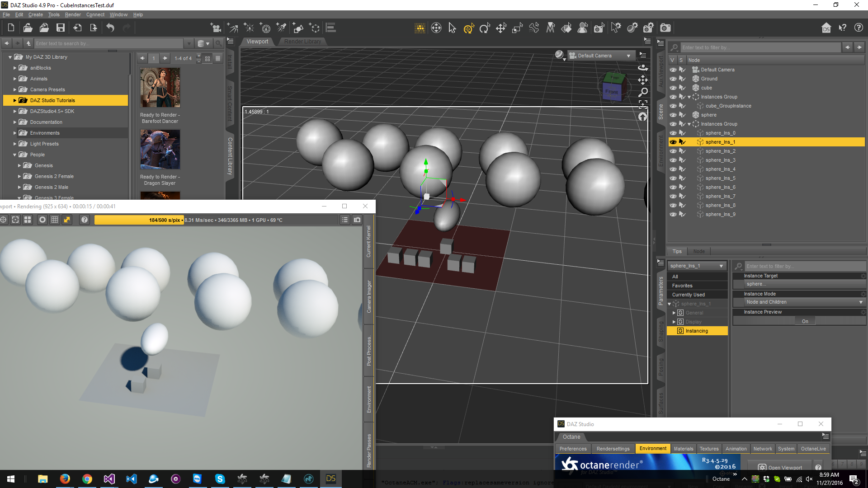Expand the Genesis 2 Female folder
This screenshot has width=868, height=488.
coord(19,176)
